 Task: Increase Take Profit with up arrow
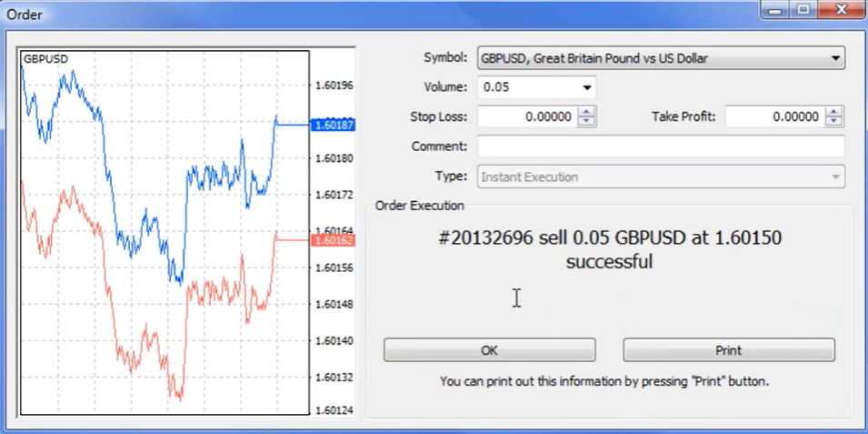pyautogui.click(x=833, y=112)
